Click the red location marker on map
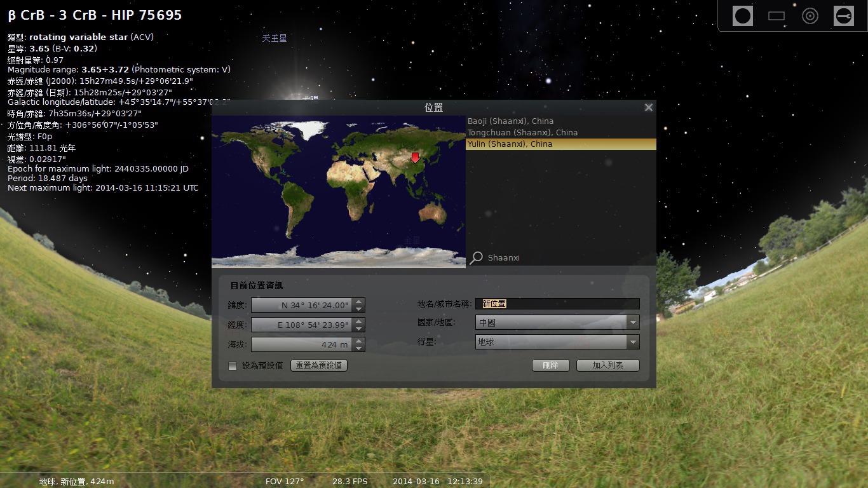The height and width of the screenshot is (488, 868). click(416, 158)
